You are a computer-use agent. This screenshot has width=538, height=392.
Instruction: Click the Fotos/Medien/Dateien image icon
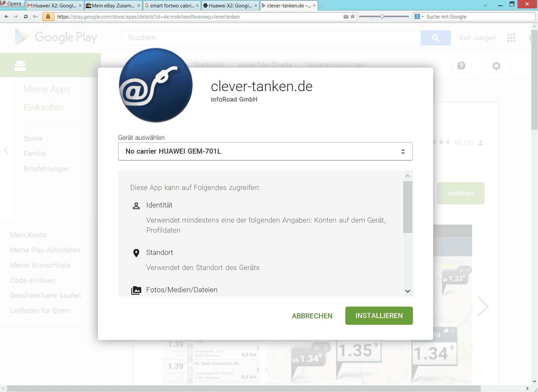click(x=136, y=290)
